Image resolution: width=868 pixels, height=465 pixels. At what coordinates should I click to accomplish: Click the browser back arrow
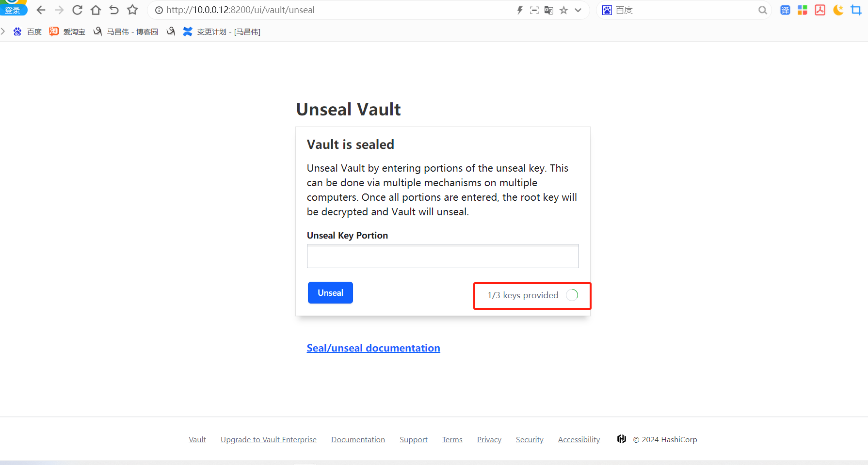point(41,10)
